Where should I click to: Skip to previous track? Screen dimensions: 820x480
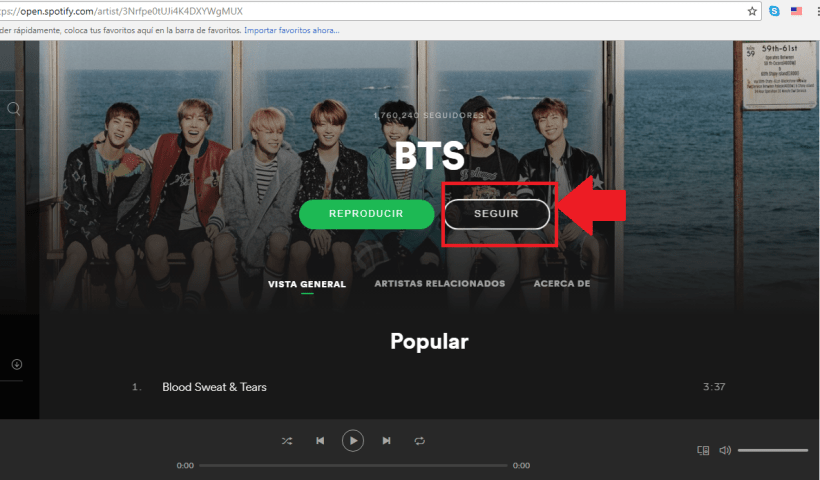[320, 441]
